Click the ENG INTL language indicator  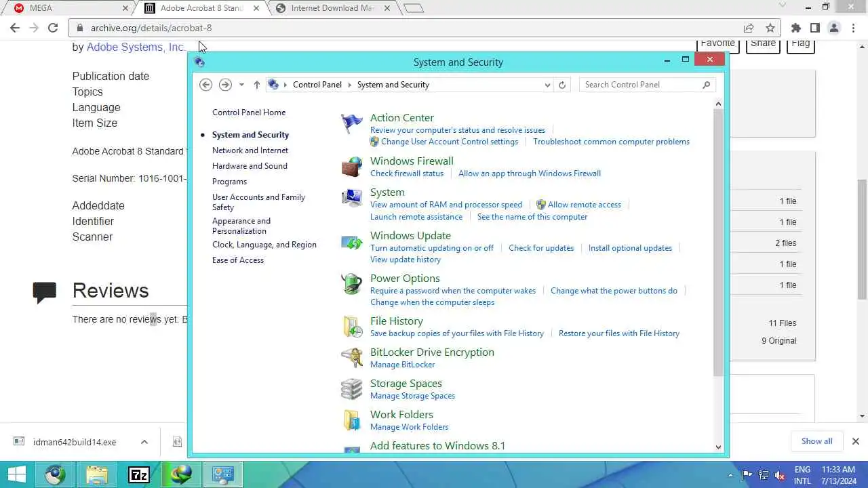(802, 475)
